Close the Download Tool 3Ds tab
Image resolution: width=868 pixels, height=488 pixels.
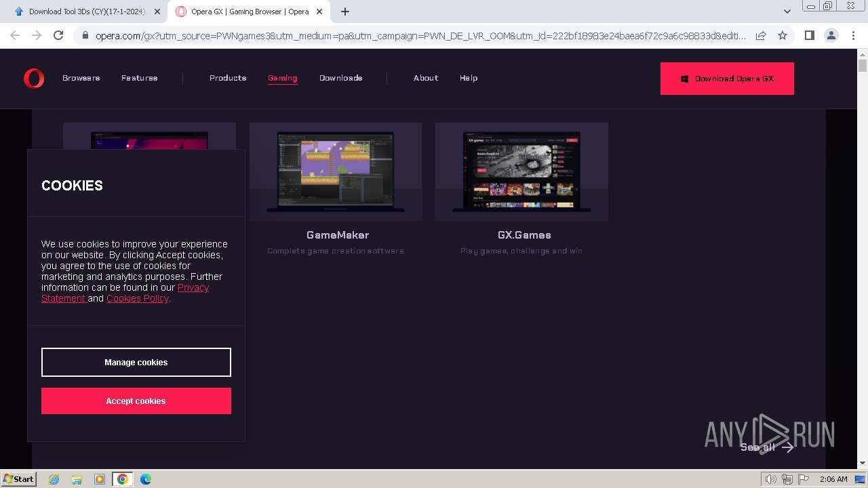tap(157, 12)
